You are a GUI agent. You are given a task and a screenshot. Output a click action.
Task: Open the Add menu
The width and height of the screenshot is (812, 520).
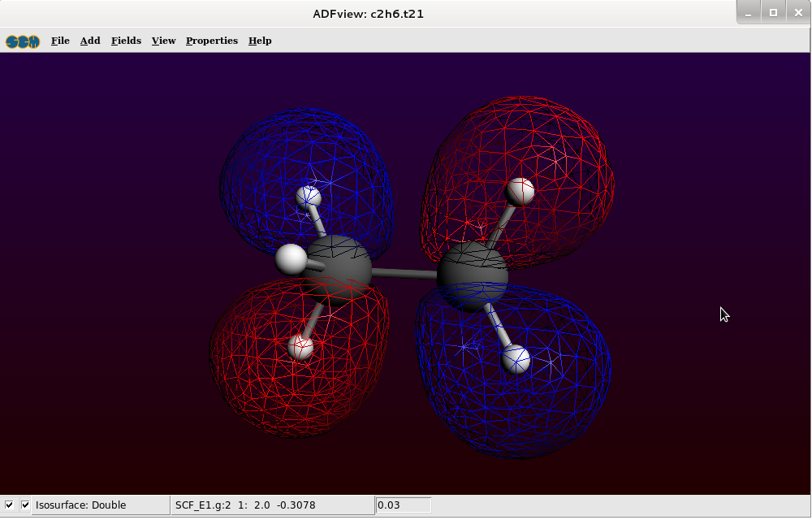(x=90, y=41)
